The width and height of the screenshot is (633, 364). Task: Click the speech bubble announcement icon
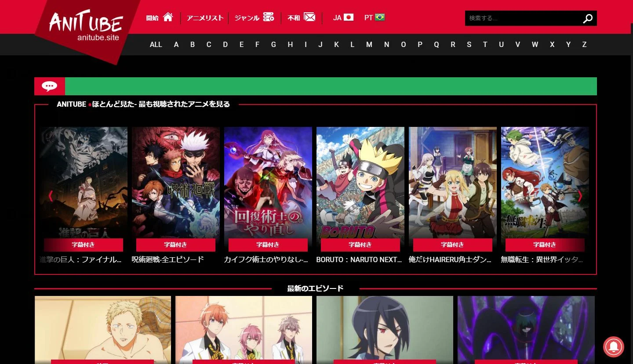click(50, 86)
